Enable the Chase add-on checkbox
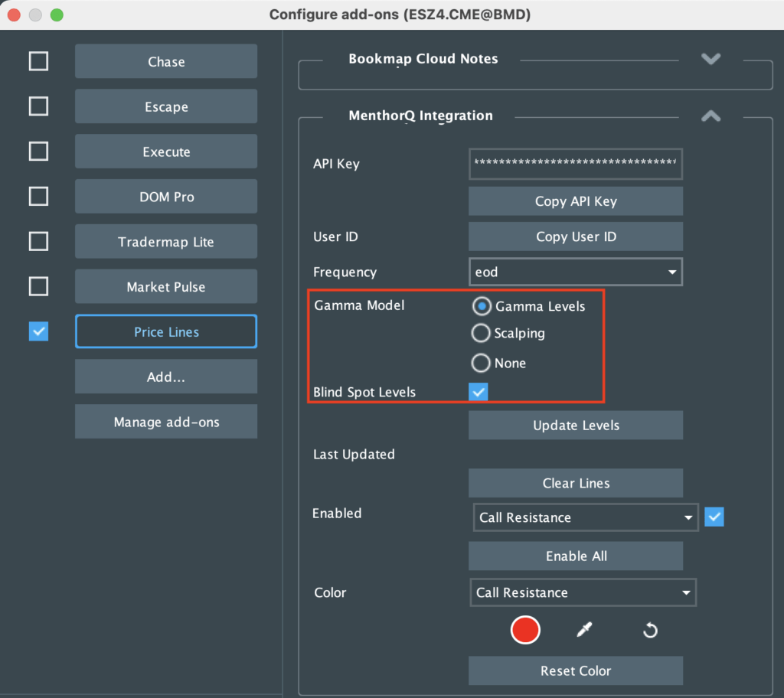 coord(38,61)
